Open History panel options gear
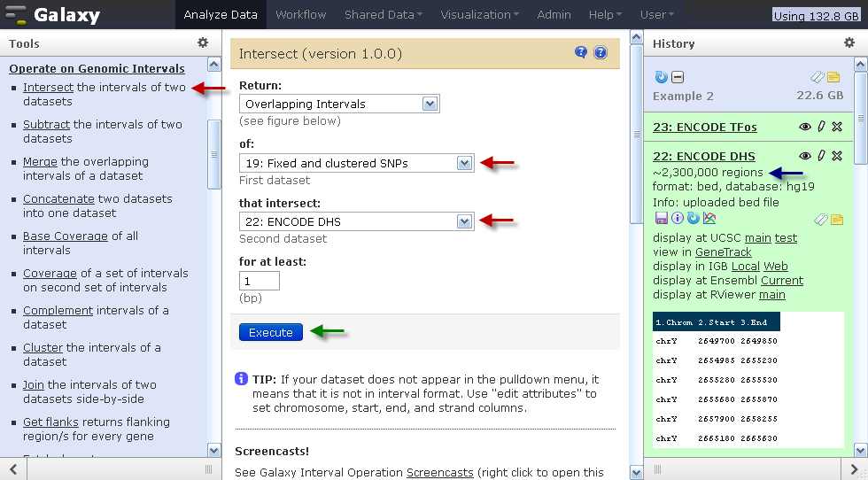The image size is (868, 480). [849, 43]
